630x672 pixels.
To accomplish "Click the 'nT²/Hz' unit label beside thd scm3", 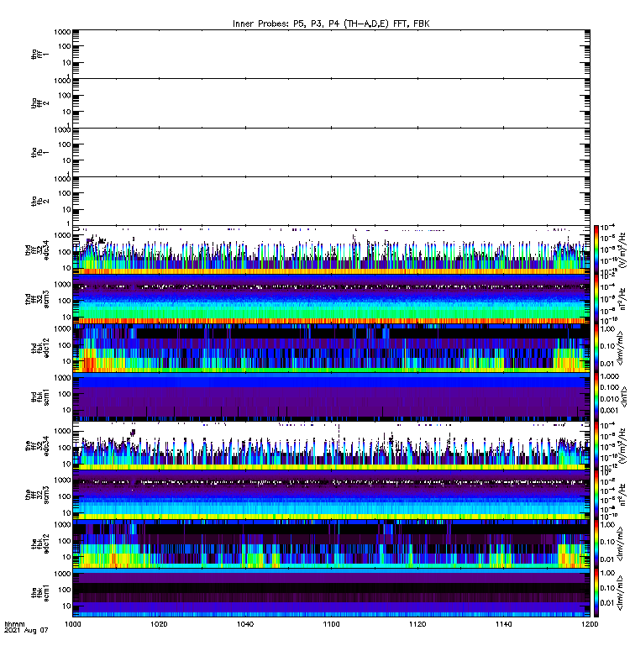I will point(622,299).
